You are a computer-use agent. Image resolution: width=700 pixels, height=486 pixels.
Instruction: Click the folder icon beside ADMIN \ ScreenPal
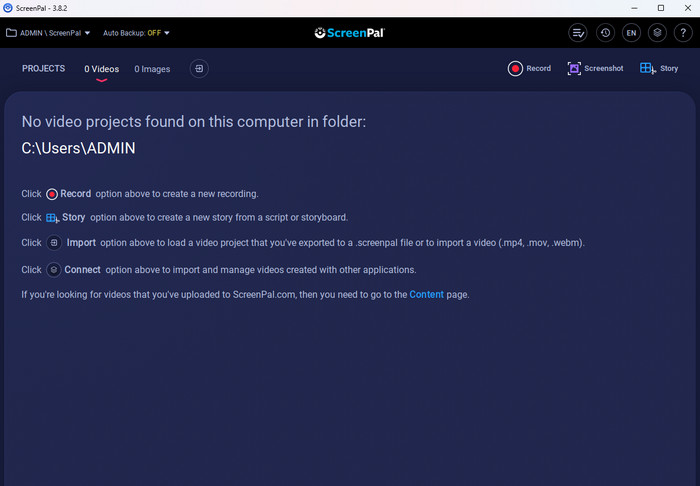[12, 33]
